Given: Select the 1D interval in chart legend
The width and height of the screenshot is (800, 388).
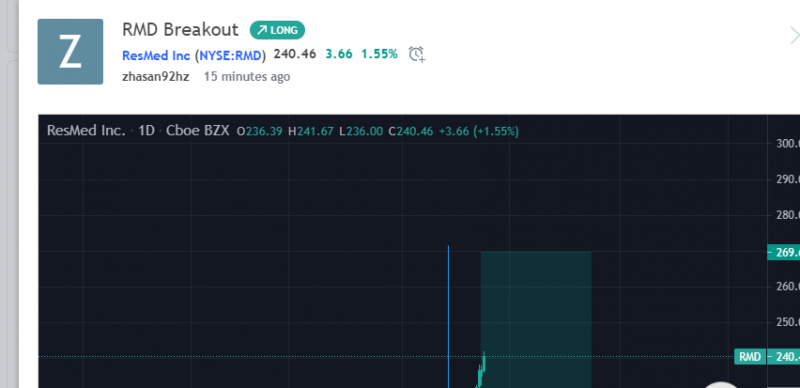Looking at the screenshot, I should coord(146,131).
